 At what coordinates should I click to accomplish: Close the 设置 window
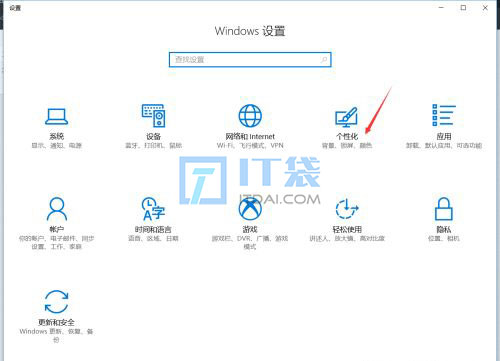(485, 7)
